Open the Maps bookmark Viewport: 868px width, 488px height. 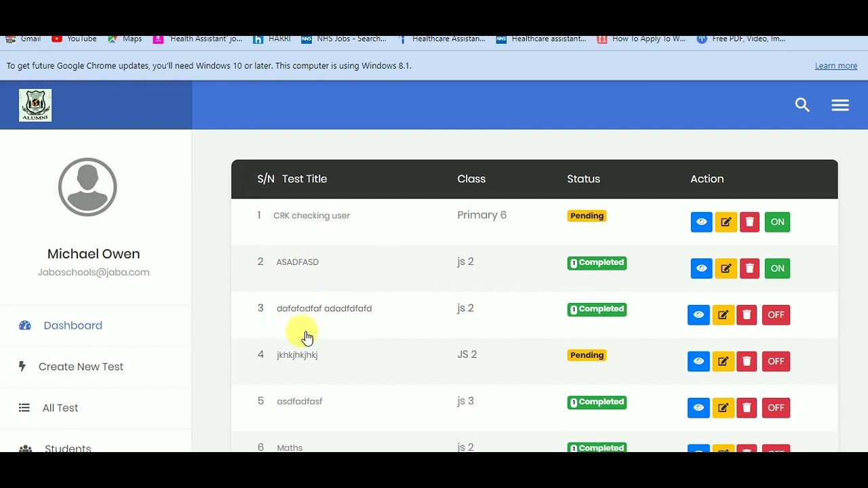click(125, 39)
